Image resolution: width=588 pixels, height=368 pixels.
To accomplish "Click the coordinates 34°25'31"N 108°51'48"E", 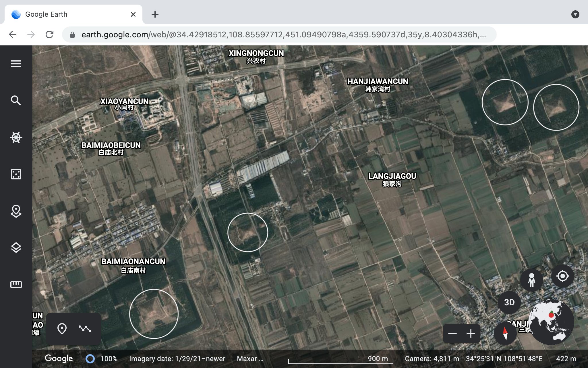I will pos(504,359).
